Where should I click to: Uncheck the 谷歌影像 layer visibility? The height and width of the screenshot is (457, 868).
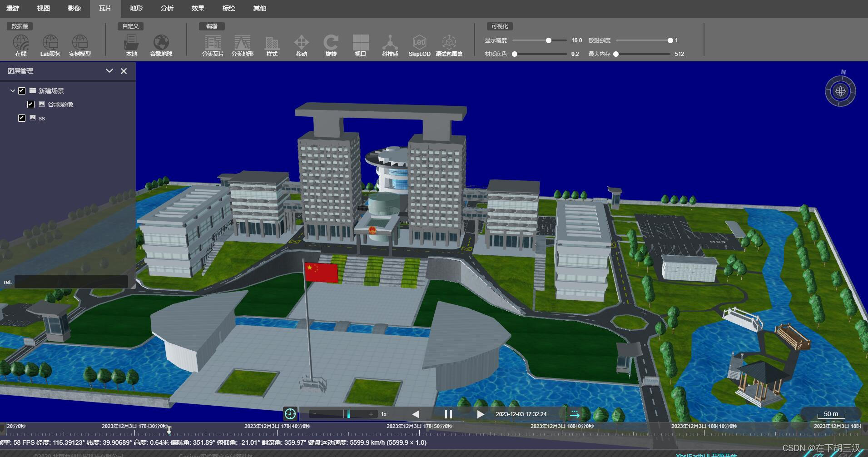(x=31, y=104)
